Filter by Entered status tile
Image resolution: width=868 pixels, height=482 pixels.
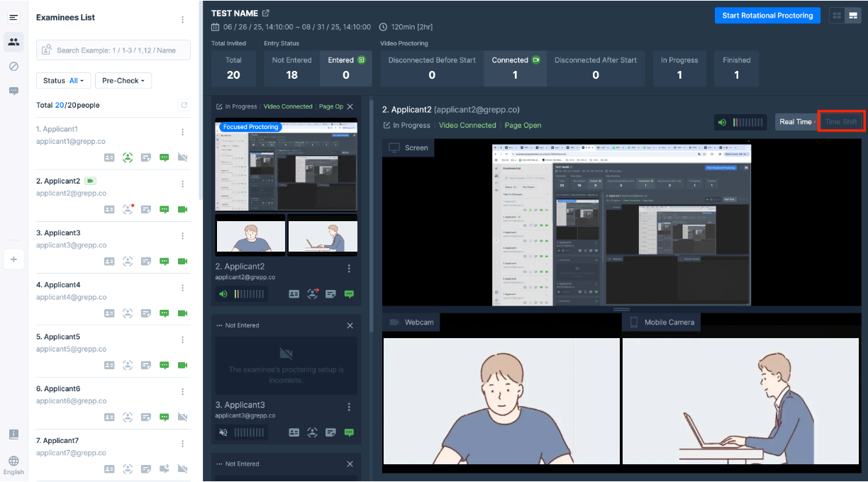tap(346, 69)
